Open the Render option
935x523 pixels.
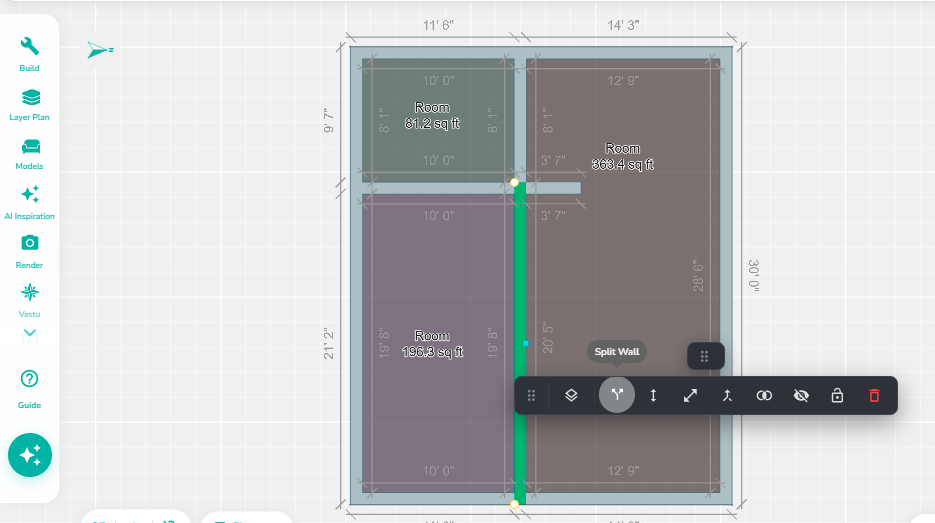tap(29, 252)
